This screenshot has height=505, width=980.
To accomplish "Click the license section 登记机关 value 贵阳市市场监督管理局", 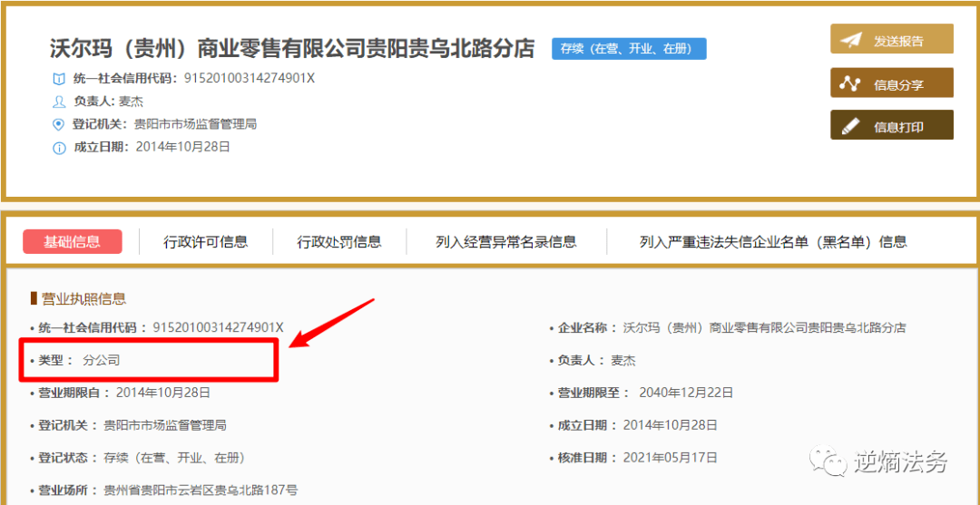I will (165, 426).
